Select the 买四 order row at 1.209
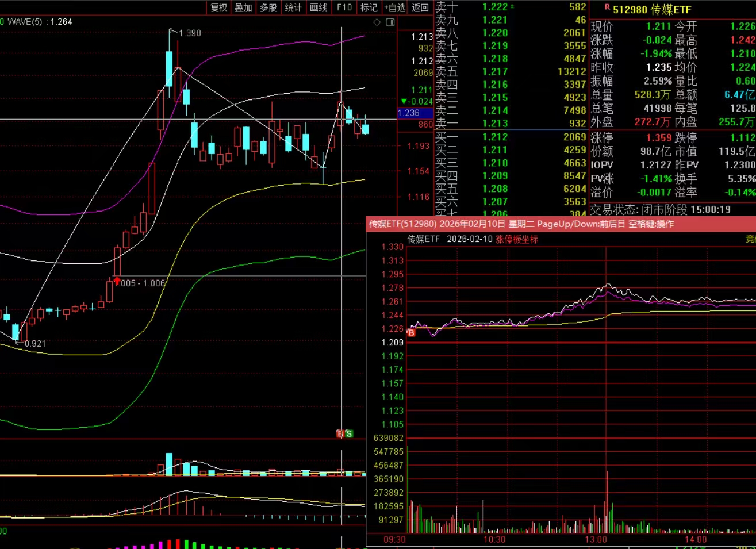 (x=511, y=176)
